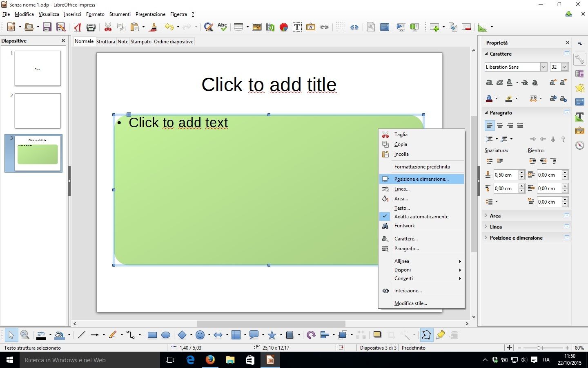Insert a text box from the toolbar
Image resolution: width=588 pixels, height=368 pixels.
point(297,27)
